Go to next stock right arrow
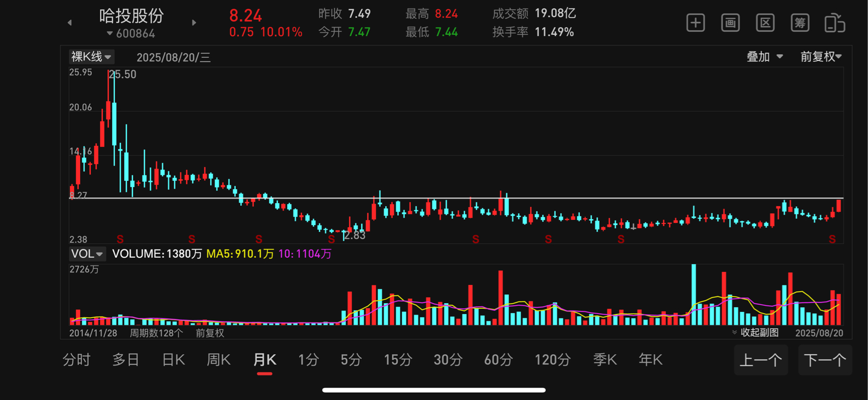This screenshot has height=400, width=868. pyautogui.click(x=194, y=22)
